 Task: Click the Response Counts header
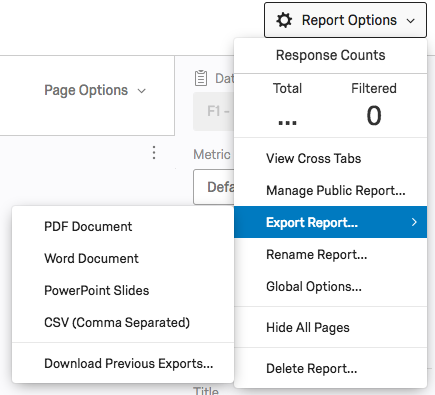[330, 55]
